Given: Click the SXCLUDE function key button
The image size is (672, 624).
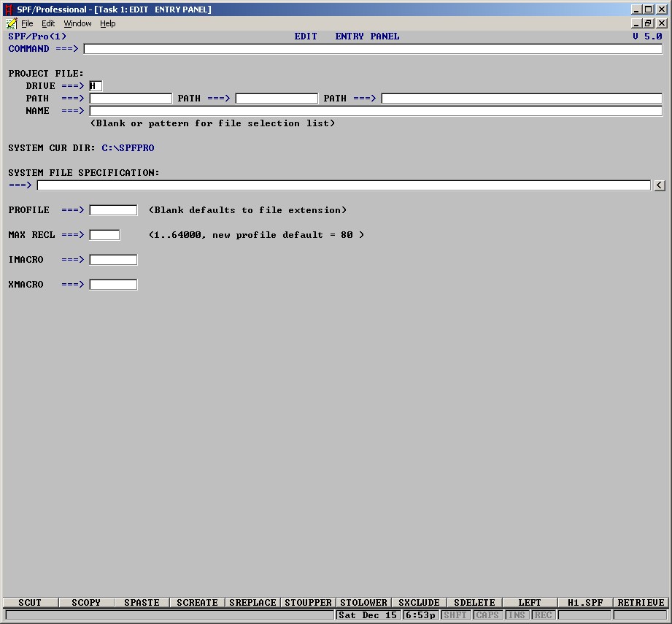Looking at the screenshot, I should 419,603.
